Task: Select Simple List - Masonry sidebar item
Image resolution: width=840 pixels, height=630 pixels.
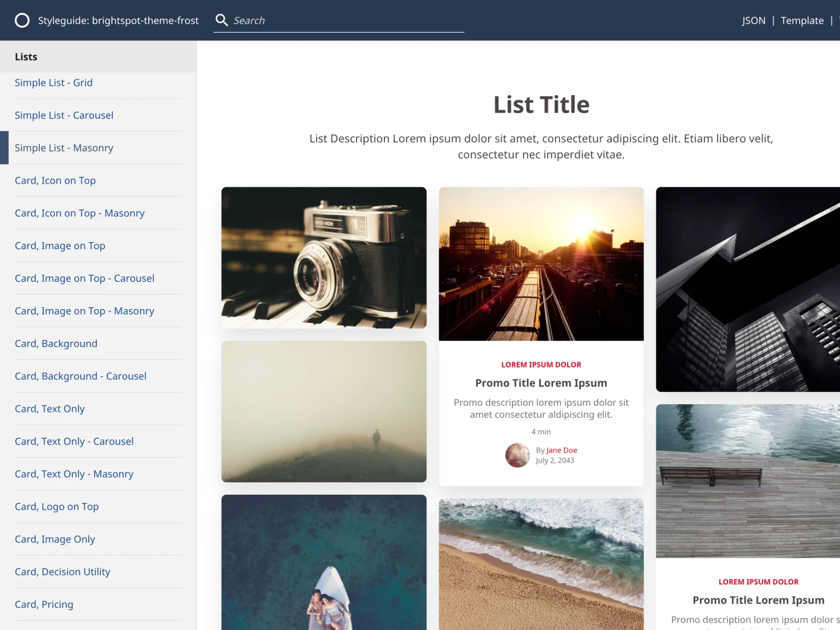Action: (x=64, y=148)
